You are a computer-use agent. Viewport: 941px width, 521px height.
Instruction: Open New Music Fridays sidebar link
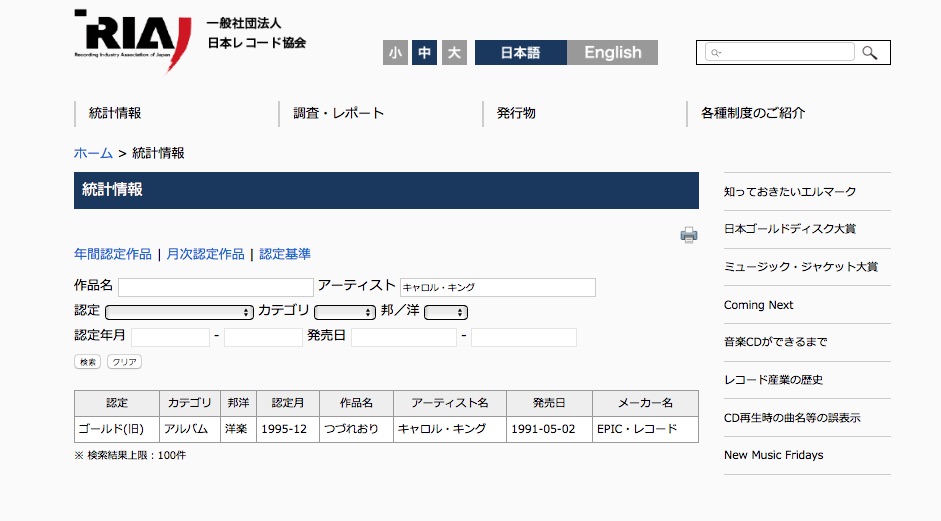(774, 455)
